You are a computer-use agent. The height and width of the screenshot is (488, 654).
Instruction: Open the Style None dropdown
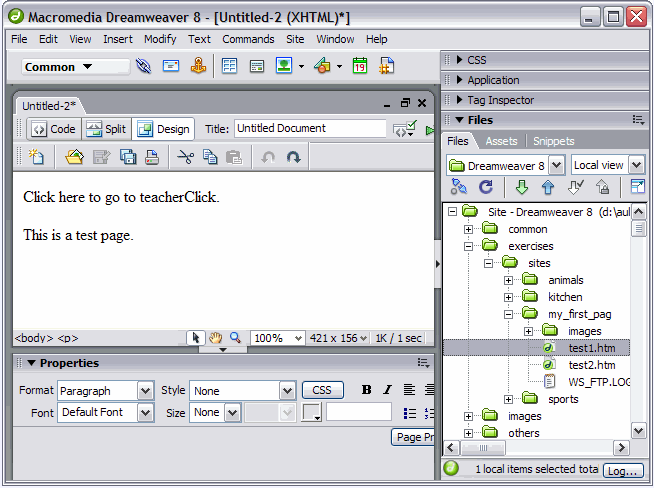click(x=287, y=391)
